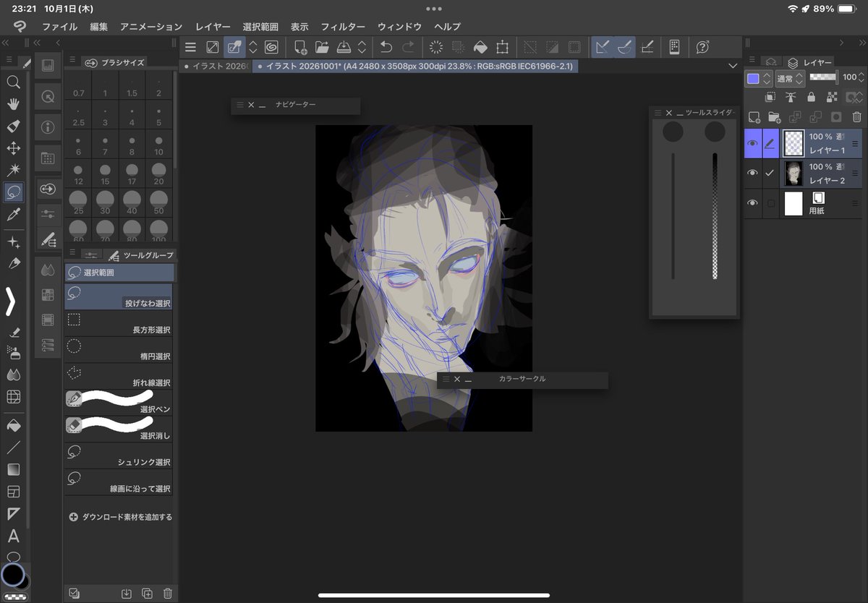The width and height of the screenshot is (868, 603).
Task: Select the eyedropper tool
Action: click(x=13, y=214)
